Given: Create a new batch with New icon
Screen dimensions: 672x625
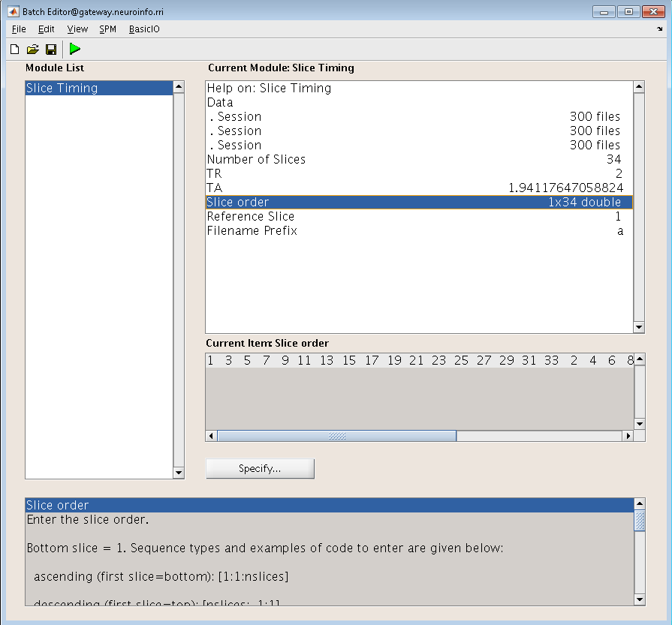Looking at the screenshot, I should (14, 50).
